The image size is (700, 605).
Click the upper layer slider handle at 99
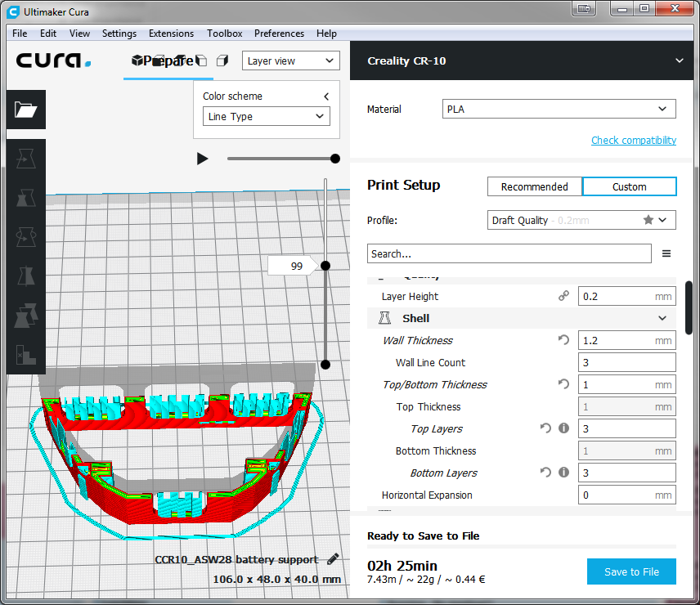[325, 266]
